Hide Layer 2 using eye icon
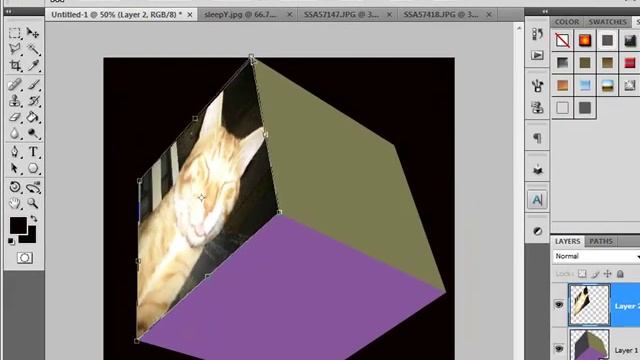The image size is (640, 360). click(559, 305)
